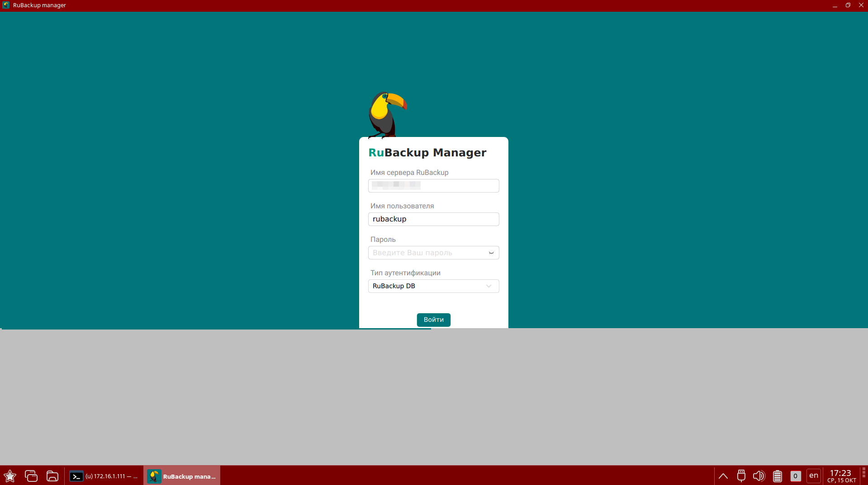868x485 pixels.
Task: Expand hidden system tray icons arrow
Action: tap(723, 476)
